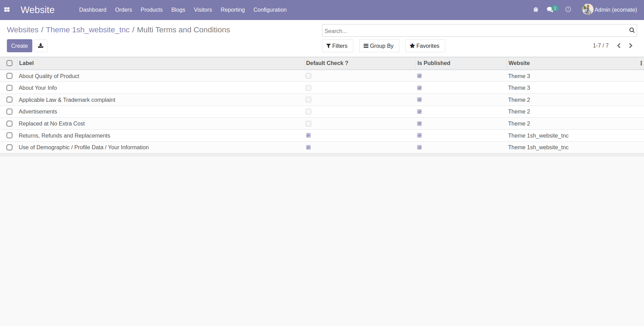Click the Admin user avatar
The width and height of the screenshot is (644, 326).
click(587, 10)
